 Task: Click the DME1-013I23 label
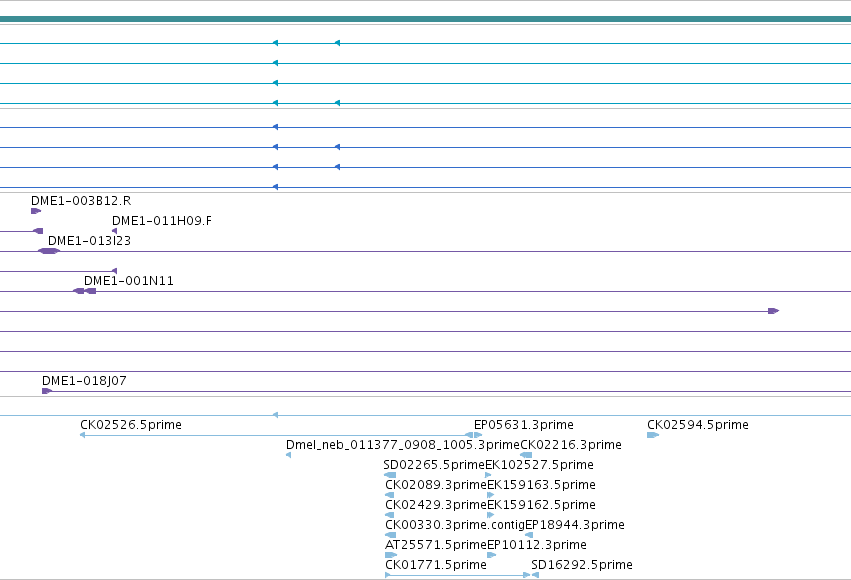click(x=90, y=241)
